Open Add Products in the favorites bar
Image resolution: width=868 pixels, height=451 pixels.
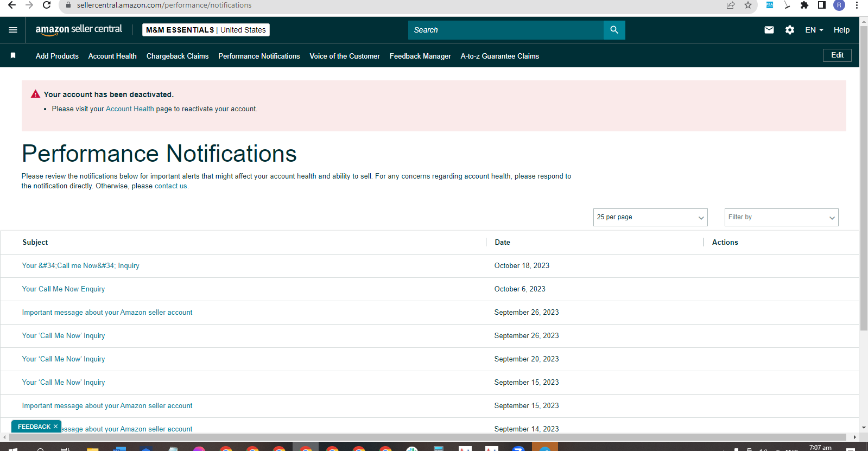pyautogui.click(x=57, y=56)
